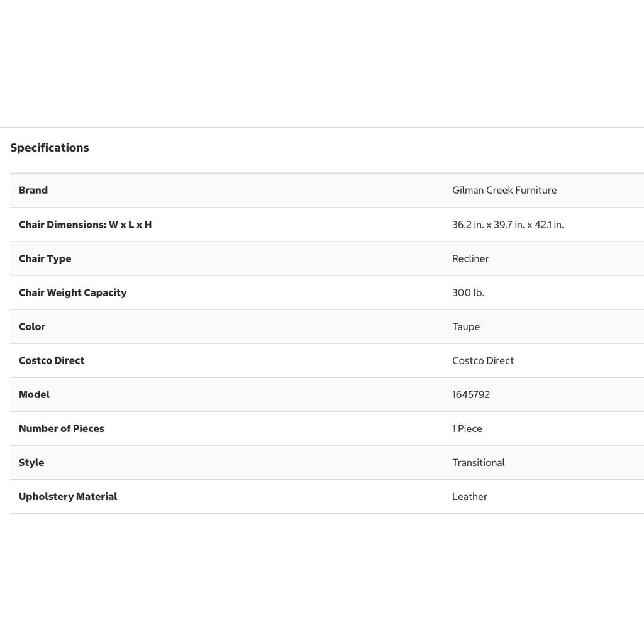Click the Transitional style value

tap(478, 463)
